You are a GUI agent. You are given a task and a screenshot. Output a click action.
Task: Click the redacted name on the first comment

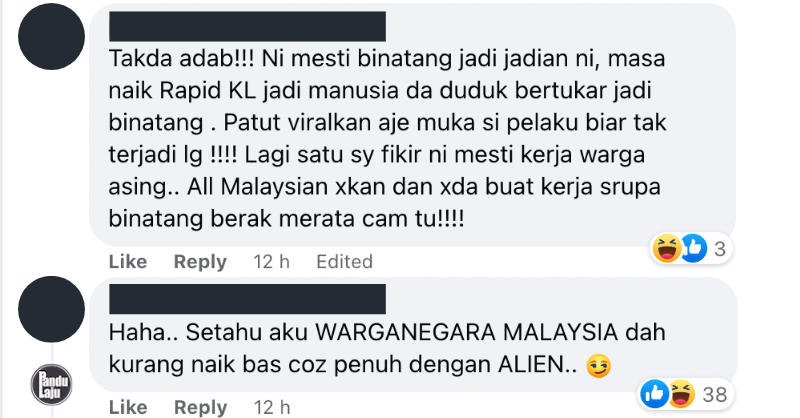pos(247,27)
